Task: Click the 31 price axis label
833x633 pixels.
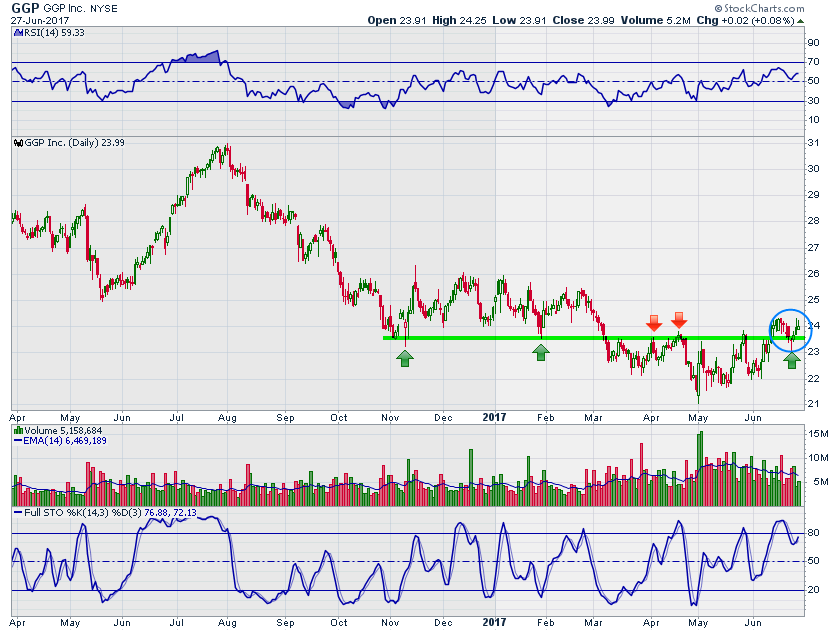Action: (813, 143)
